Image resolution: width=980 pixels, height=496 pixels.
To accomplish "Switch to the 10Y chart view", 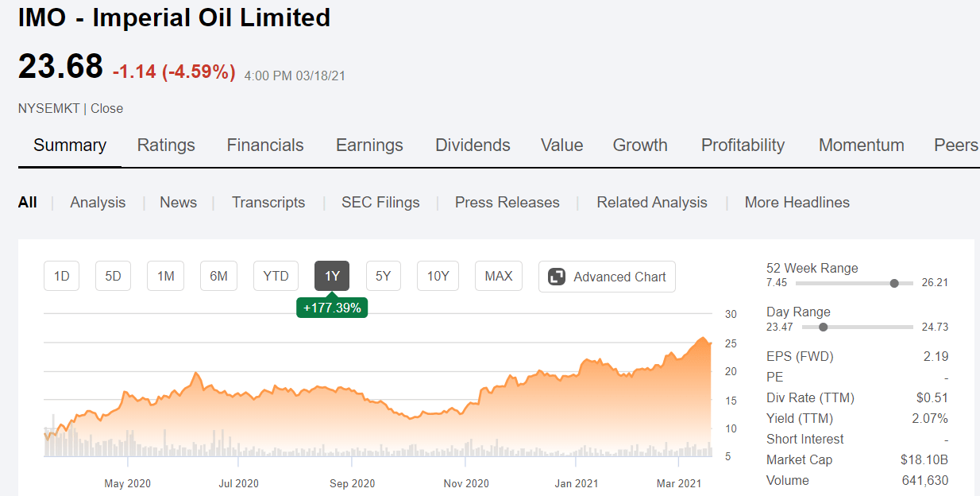I will point(438,277).
